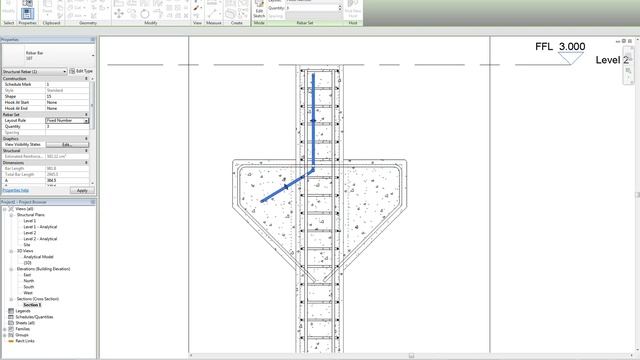This screenshot has height=360, width=640.
Task: Click the Schedule Mark value field
Action: [x=67, y=84]
